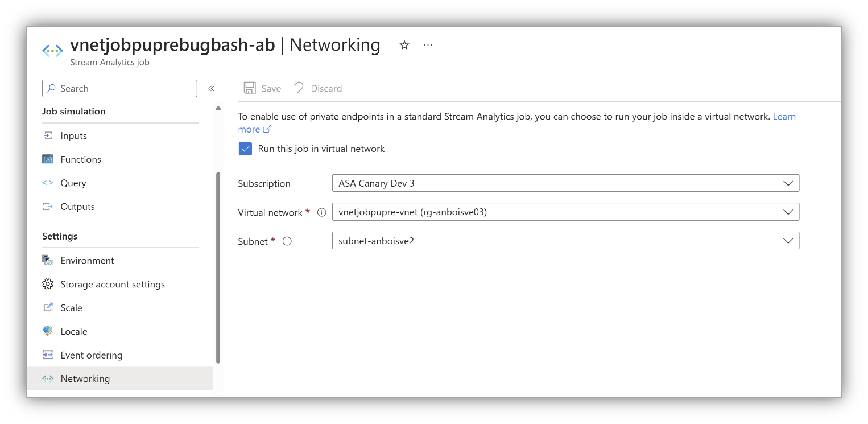868x424 pixels.
Task: Select Networking in the settings menu
Action: tap(85, 378)
